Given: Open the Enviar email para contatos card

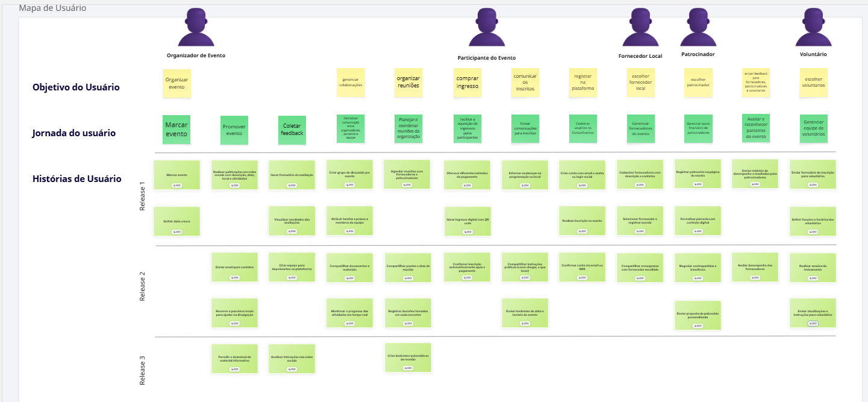Looking at the screenshot, I should (x=234, y=267).
